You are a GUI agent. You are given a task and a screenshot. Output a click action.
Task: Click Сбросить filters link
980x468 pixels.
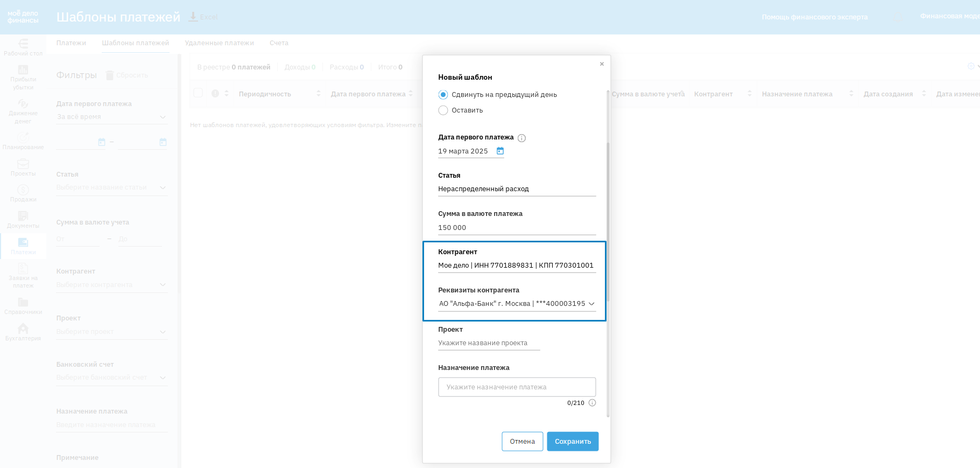tap(132, 75)
